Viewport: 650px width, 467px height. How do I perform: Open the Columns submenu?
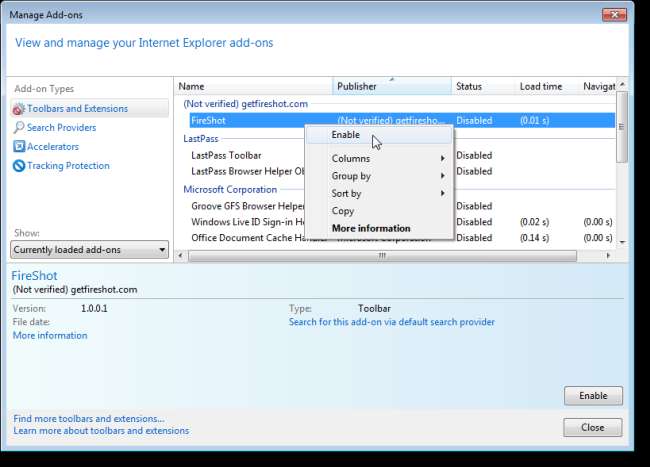pos(379,159)
